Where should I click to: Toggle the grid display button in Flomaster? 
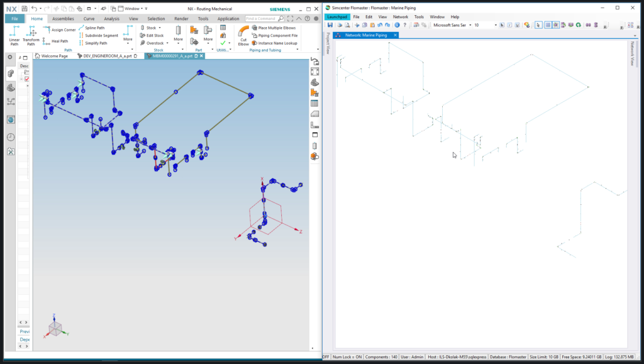547,25
